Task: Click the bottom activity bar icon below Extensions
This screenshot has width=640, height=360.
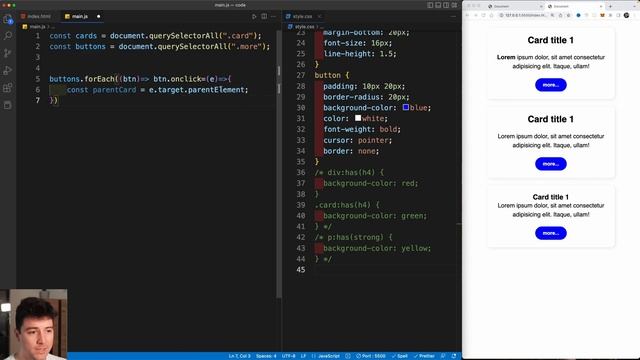Action: [8, 105]
